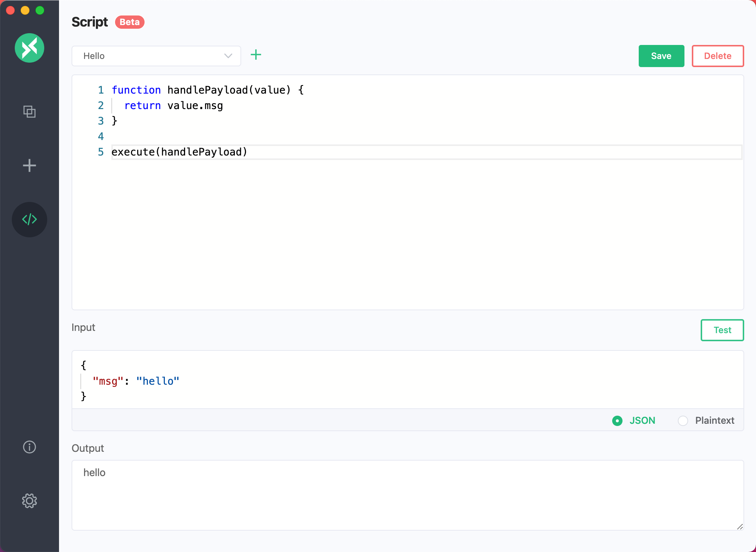Click the add new item icon
The image size is (756, 552).
(x=256, y=55)
